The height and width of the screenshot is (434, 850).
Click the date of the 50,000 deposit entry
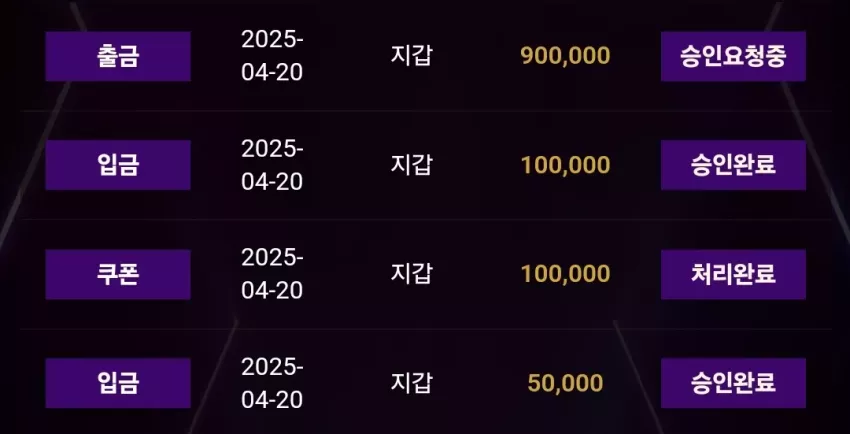272,383
